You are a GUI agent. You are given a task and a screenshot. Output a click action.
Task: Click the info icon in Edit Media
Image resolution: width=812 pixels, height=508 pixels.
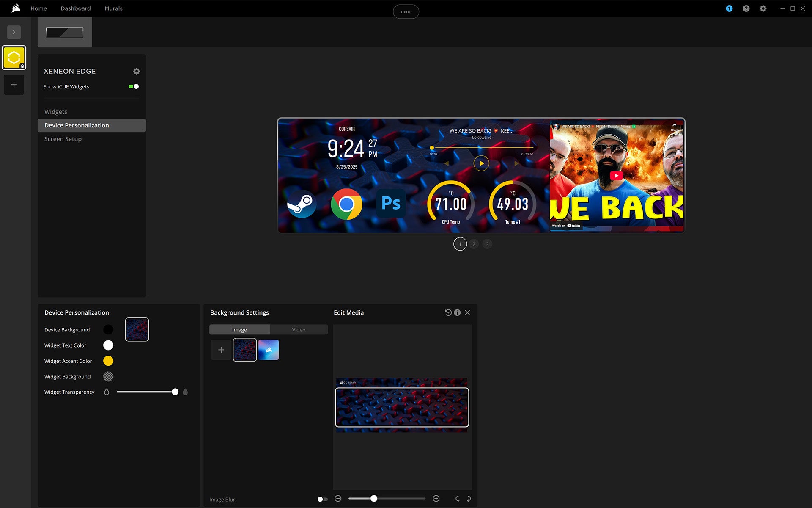457,312
